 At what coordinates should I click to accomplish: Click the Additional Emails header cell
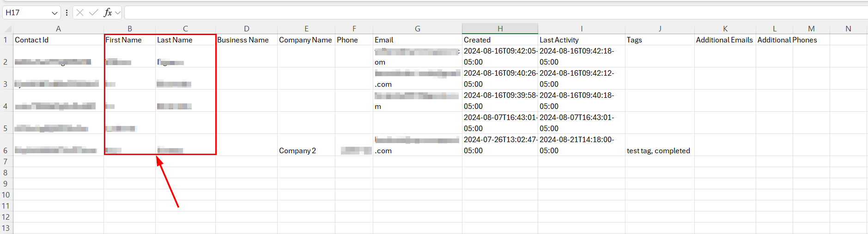click(x=724, y=40)
